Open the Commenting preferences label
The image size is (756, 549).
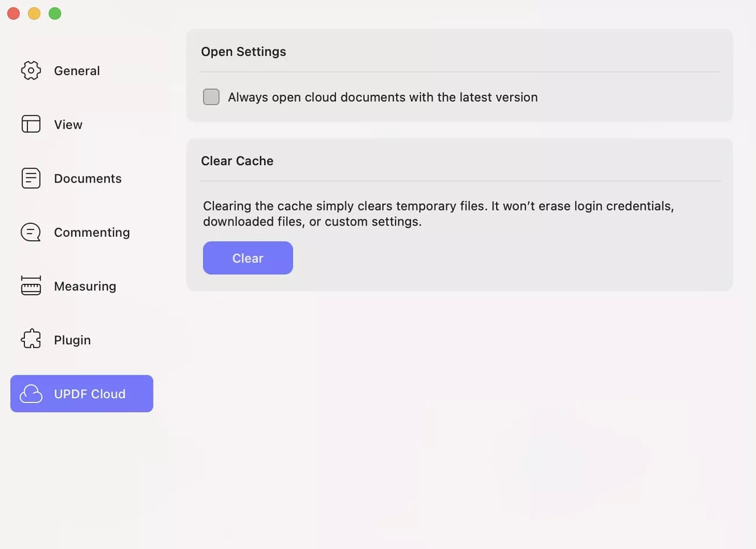click(92, 233)
